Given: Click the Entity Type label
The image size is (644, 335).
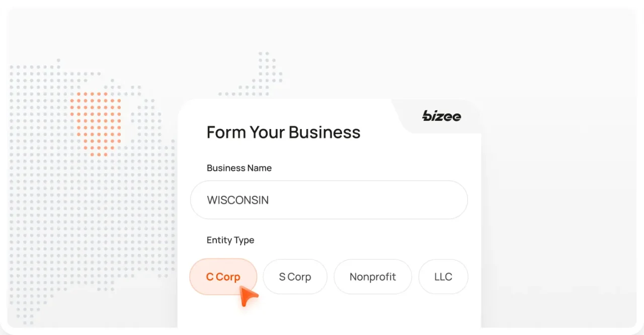Looking at the screenshot, I should pos(230,240).
